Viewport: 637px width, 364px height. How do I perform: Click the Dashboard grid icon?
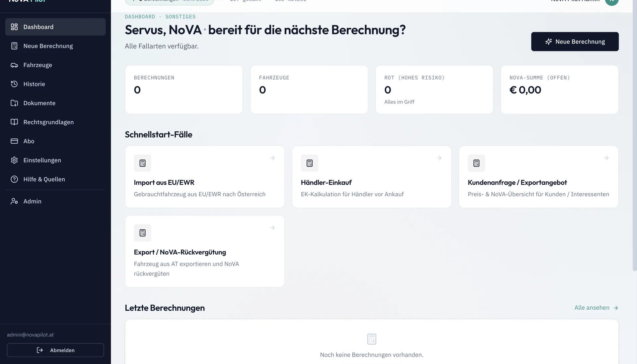(x=14, y=27)
